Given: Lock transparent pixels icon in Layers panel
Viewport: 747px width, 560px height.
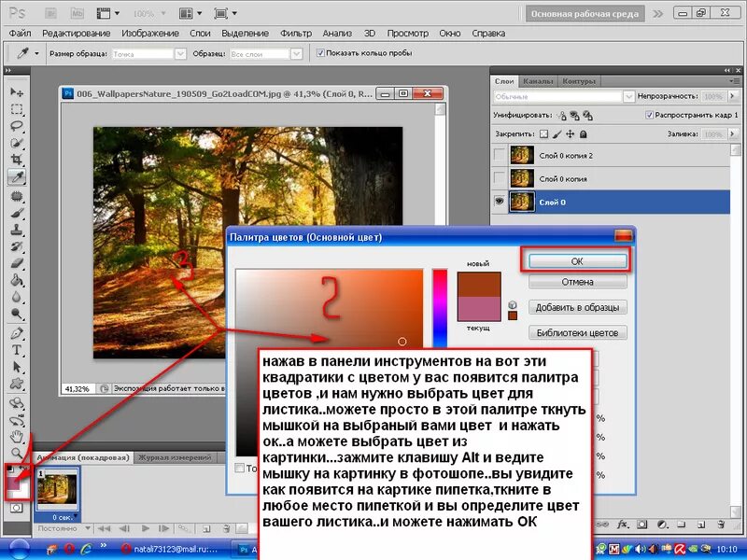Looking at the screenshot, I should pyautogui.click(x=544, y=134).
